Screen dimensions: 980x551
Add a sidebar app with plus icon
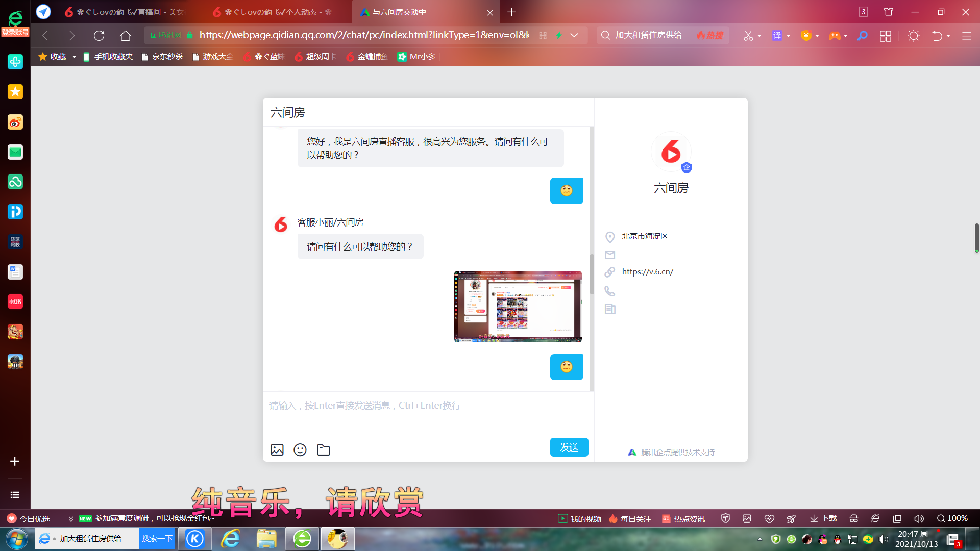(15, 461)
